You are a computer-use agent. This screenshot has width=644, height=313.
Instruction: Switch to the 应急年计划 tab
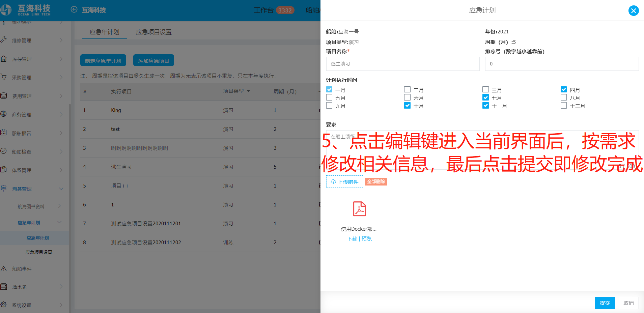[x=105, y=32]
